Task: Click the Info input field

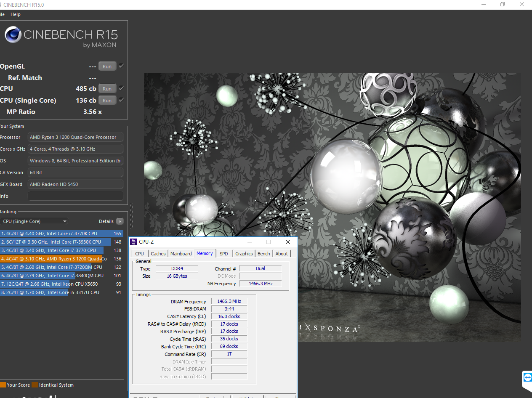Action: coord(75,196)
